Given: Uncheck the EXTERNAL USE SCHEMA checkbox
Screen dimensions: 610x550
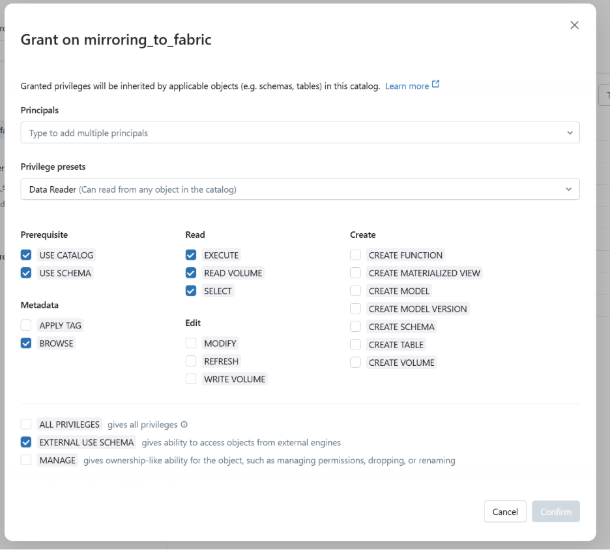Looking at the screenshot, I should (x=26, y=442).
